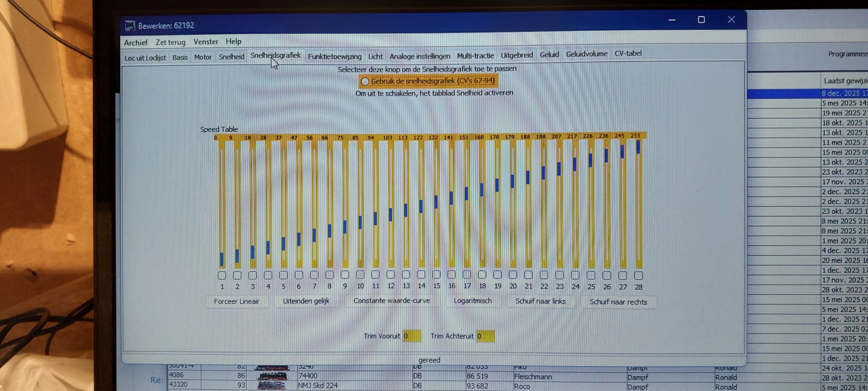Click the Trim Vooruit input field

[412, 336]
